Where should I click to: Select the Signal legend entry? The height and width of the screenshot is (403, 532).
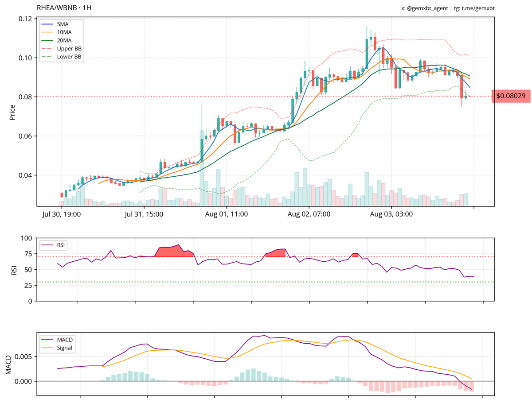pos(57,348)
